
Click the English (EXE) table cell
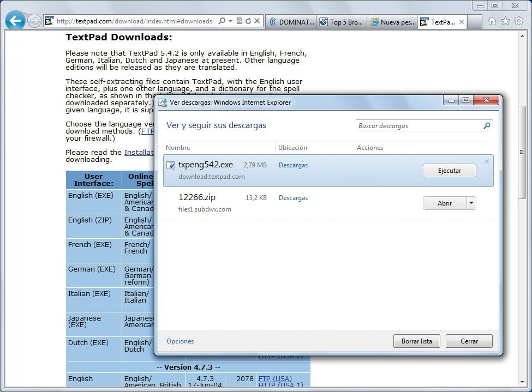[94, 202]
